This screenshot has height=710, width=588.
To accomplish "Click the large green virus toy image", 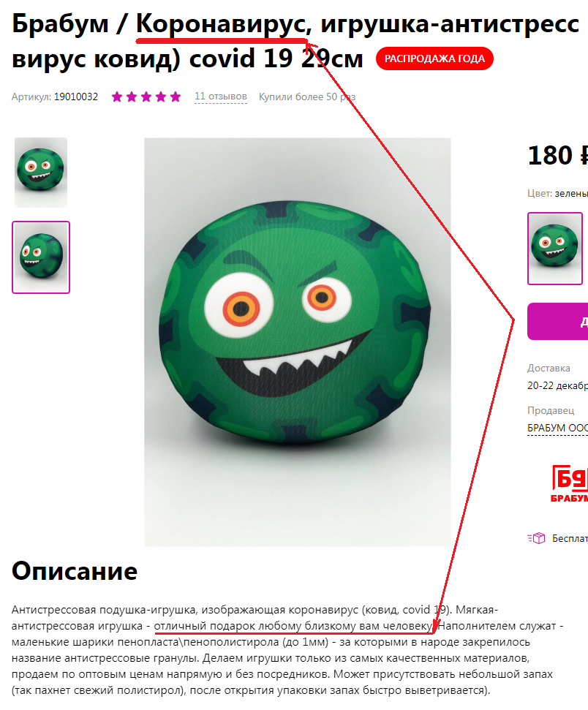I will [x=297, y=342].
